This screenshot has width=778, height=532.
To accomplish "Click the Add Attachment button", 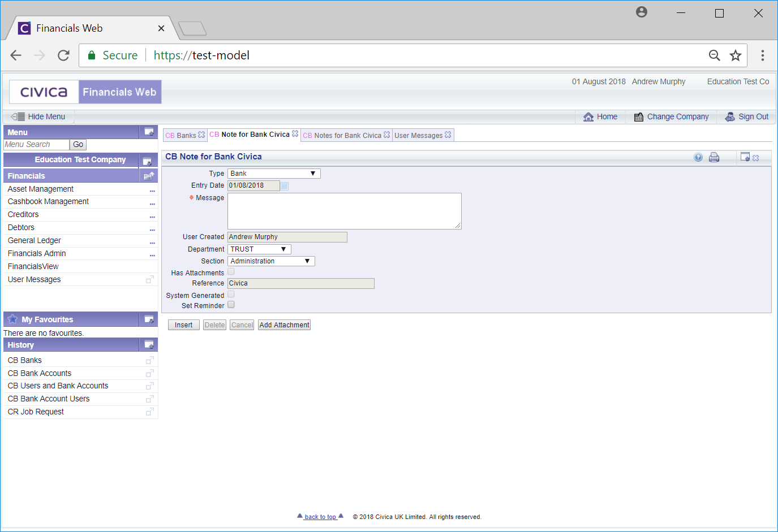I will (284, 325).
